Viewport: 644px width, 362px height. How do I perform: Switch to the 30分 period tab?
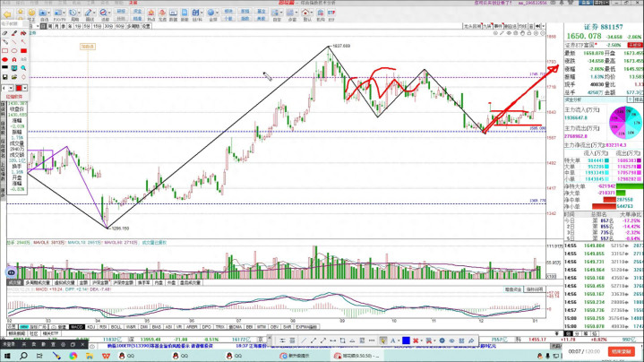pyautogui.click(x=107, y=26)
